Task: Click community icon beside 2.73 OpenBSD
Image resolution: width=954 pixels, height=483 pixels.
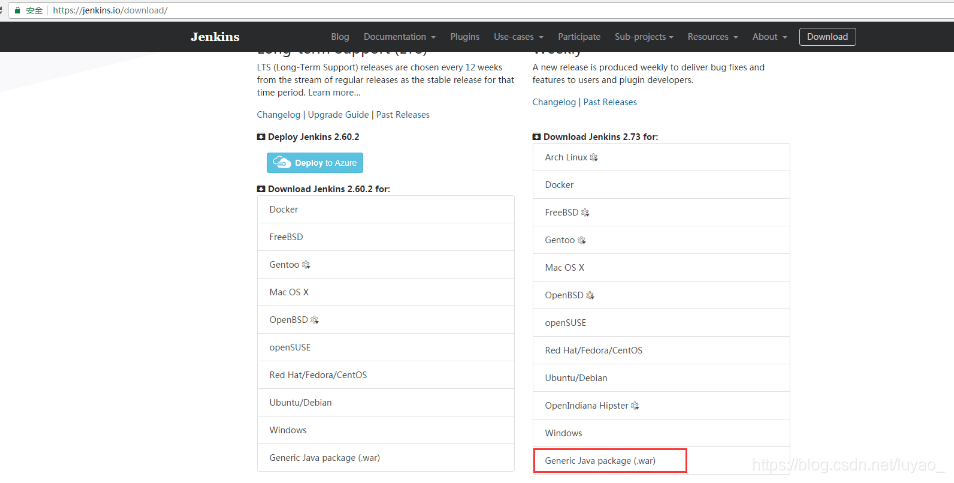Action: (590, 295)
